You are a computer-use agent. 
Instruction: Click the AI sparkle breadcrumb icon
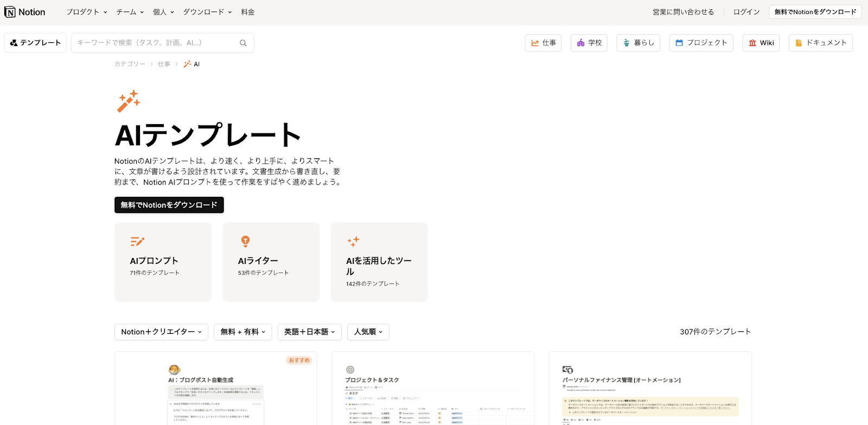pos(187,64)
